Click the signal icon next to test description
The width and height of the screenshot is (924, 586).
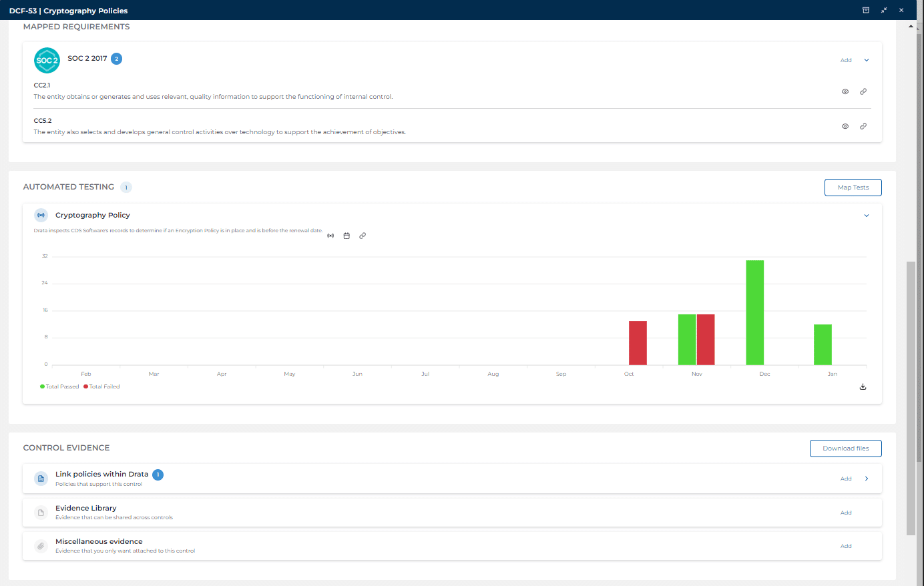coord(330,236)
